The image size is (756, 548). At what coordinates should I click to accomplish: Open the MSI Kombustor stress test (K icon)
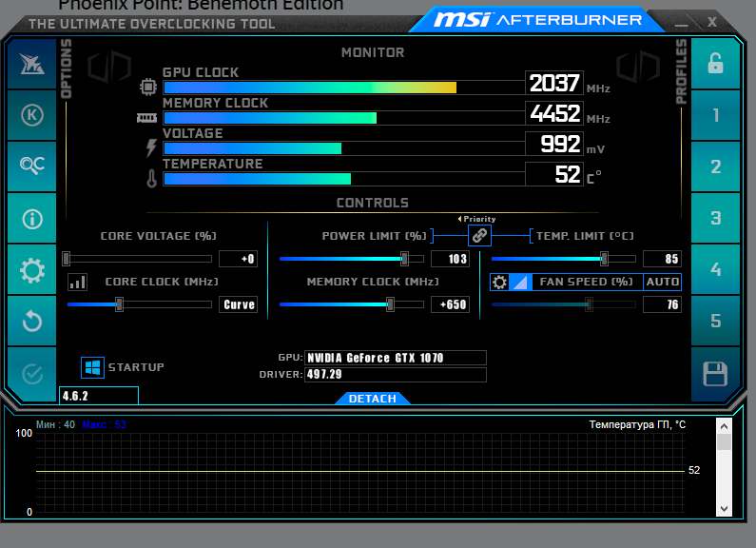click(31, 115)
